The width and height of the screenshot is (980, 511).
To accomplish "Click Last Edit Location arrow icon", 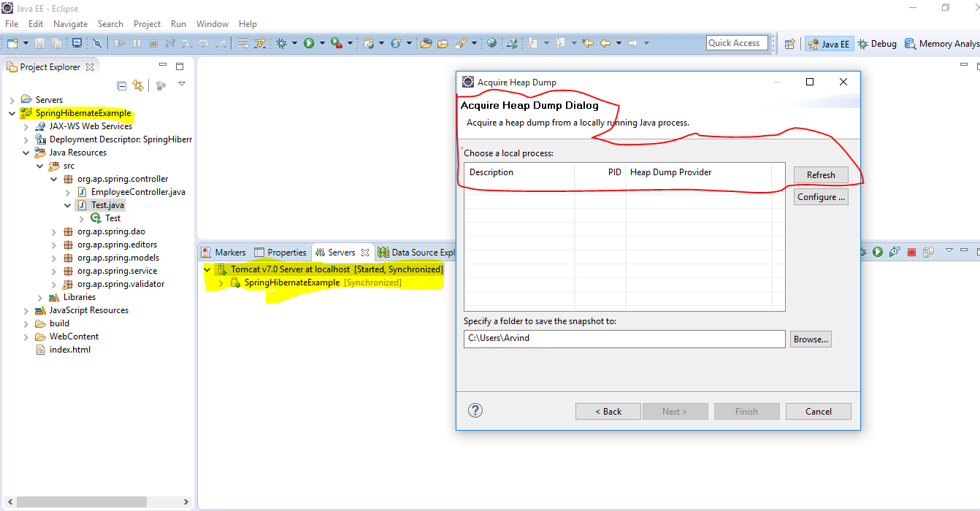I will click(x=588, y=43).
